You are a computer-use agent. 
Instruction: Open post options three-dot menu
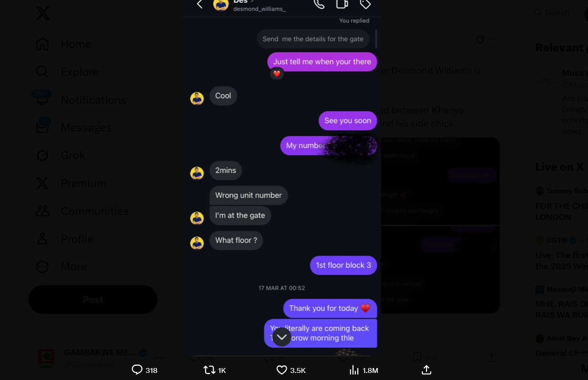(495, 39)
